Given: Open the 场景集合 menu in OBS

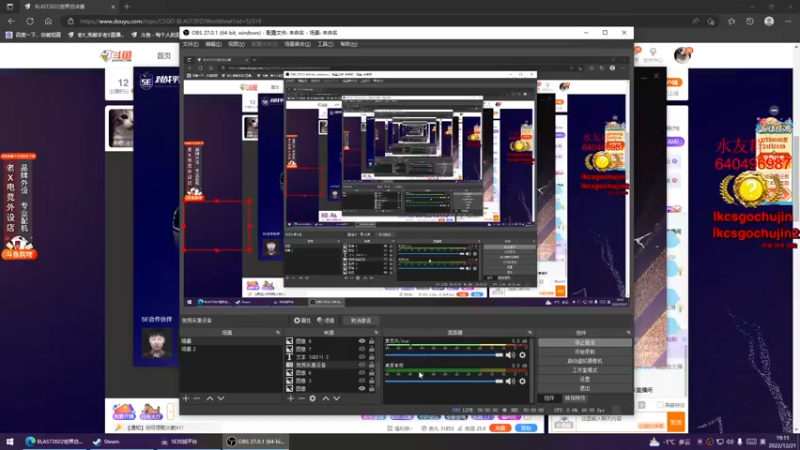Looking at the screenshot, I should click(x=297, y=44).
